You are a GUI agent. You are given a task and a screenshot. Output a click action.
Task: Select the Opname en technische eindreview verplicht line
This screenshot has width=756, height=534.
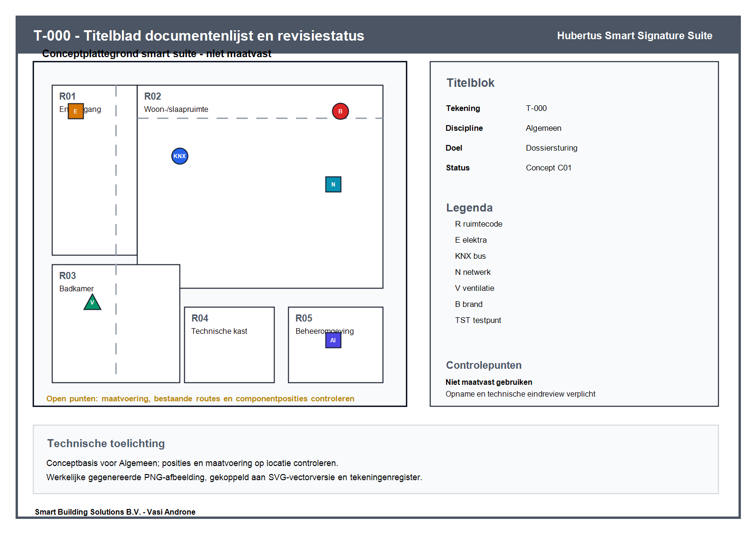pos(520,394)
